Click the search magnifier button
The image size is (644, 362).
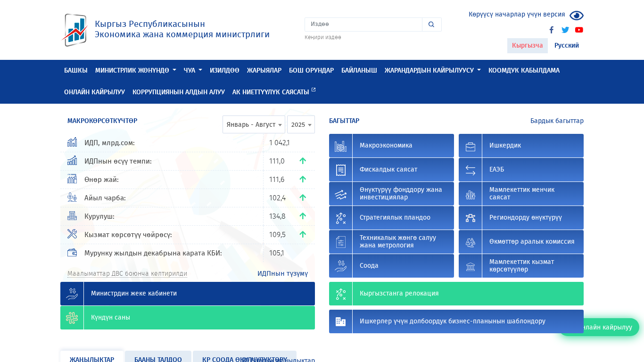(x=431, y=25)
